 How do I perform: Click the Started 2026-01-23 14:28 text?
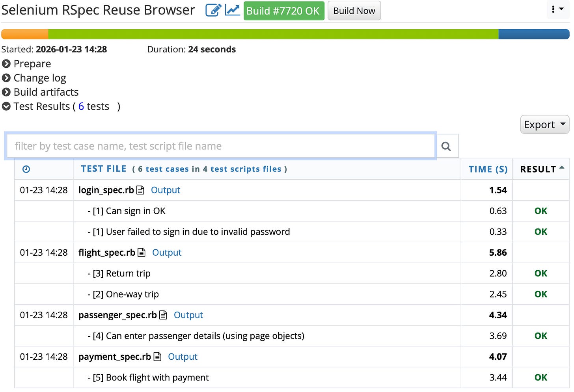pyautogui.click(x=54, y=50)
